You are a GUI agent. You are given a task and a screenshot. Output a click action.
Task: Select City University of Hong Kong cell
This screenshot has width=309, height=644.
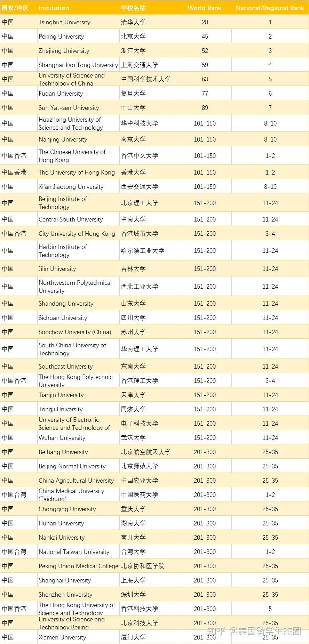[x=78, y=234]
